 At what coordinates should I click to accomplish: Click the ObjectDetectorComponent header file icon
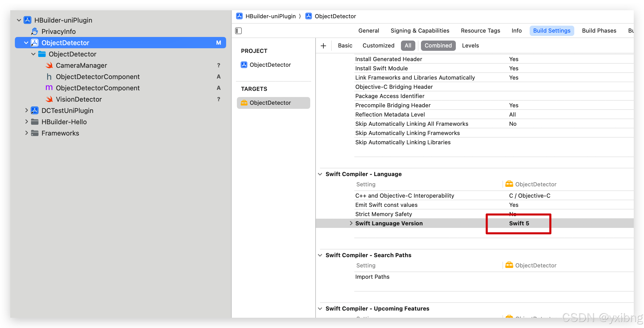point(49,77)
